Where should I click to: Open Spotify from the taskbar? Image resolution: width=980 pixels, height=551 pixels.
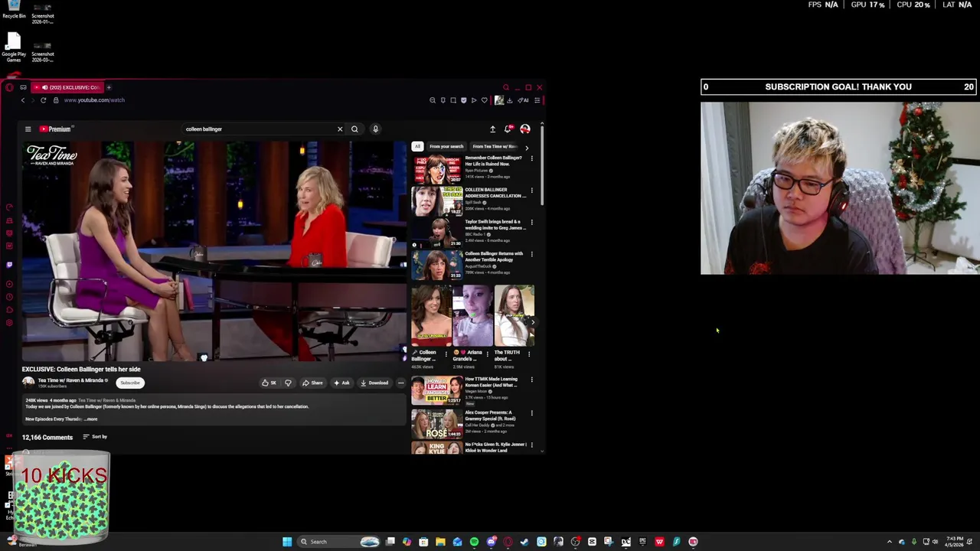[474, 542]
